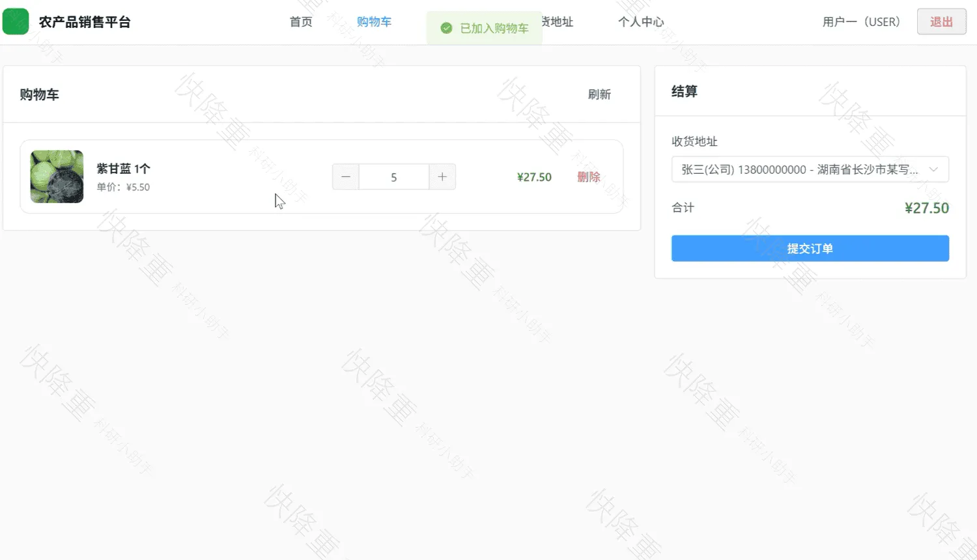Viewport: 977px width, 560px height.
Task: Click the item subtotal ¥27.50
Action: tap(534, 177)
